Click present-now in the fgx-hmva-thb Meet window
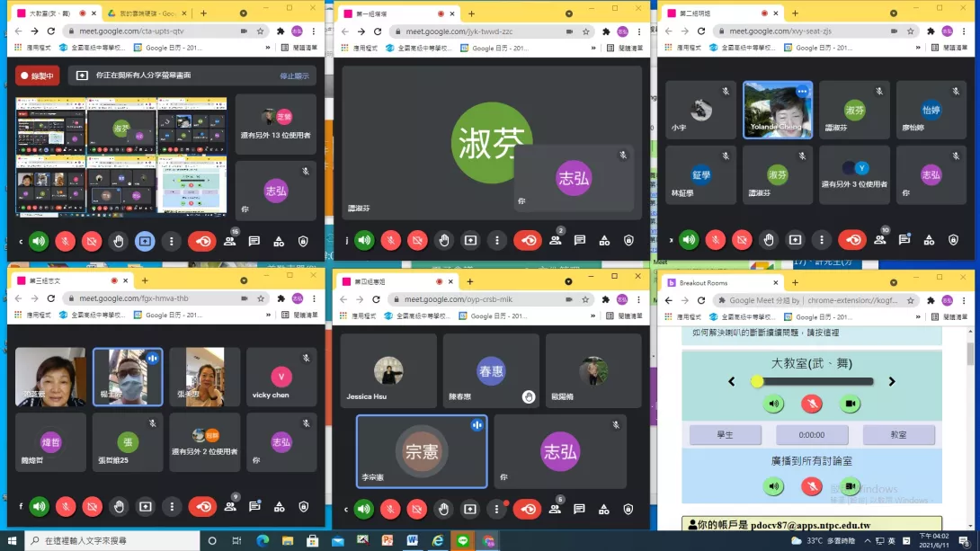The image size is (980, 551). [x=145, y=507]
